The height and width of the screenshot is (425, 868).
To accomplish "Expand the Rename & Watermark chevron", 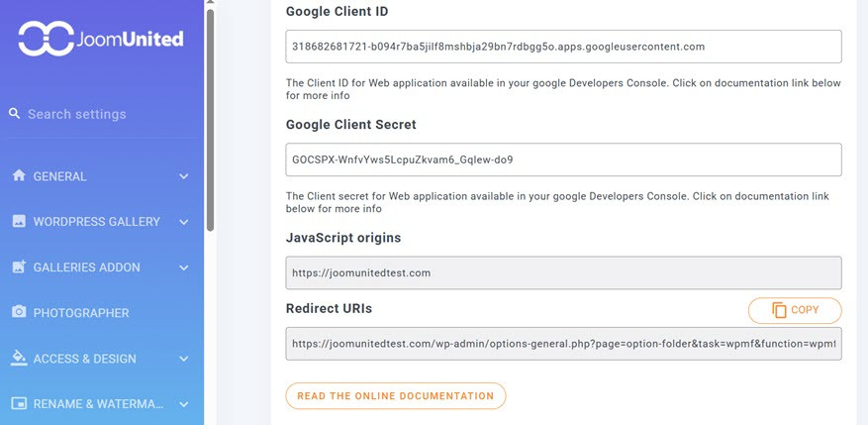I will 183,404.
